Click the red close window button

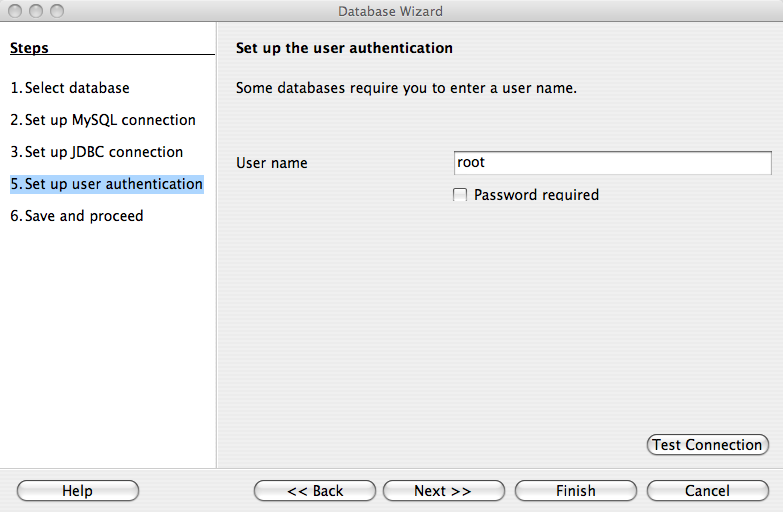[15, 12]
